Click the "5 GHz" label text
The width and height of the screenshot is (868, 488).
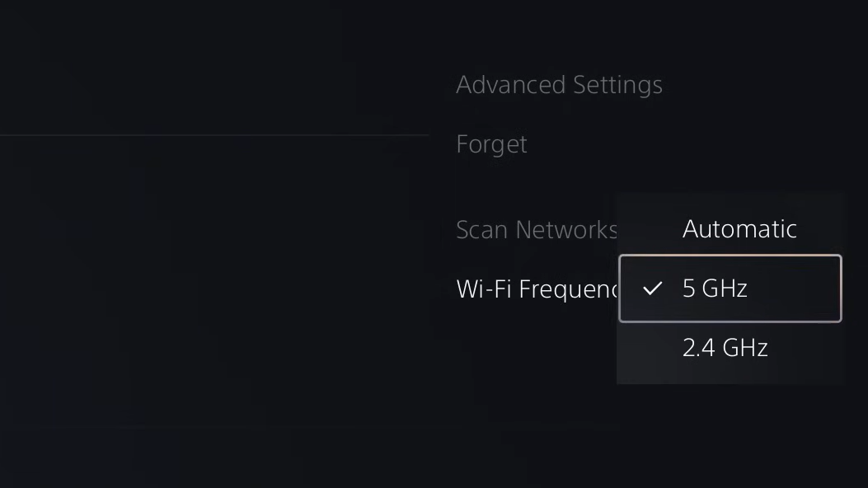715,289
